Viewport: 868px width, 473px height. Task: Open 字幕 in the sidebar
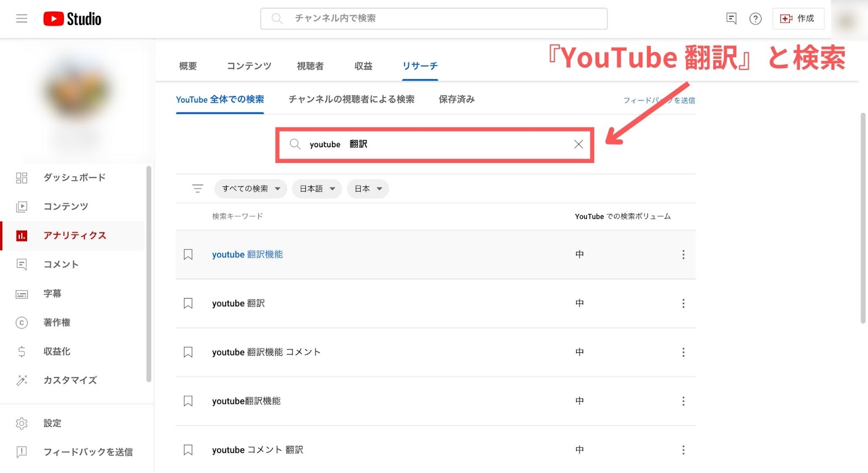point(73,294)
